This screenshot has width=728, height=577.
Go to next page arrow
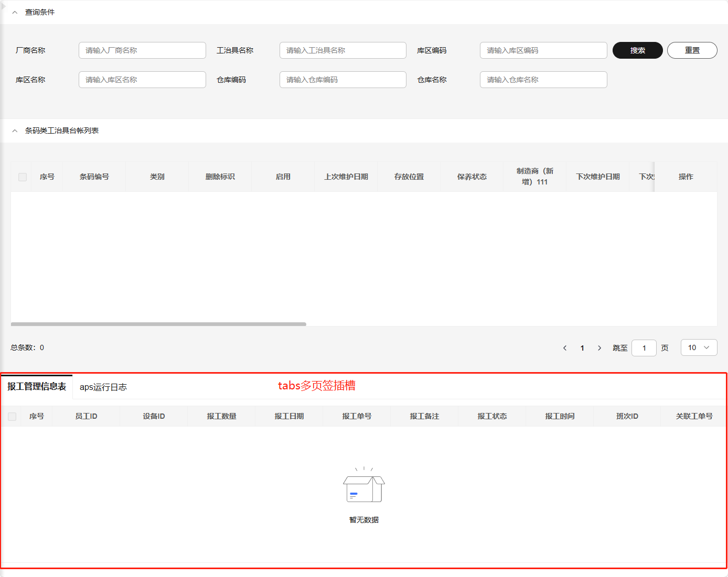pyautogui.click(x=599, y=348)
